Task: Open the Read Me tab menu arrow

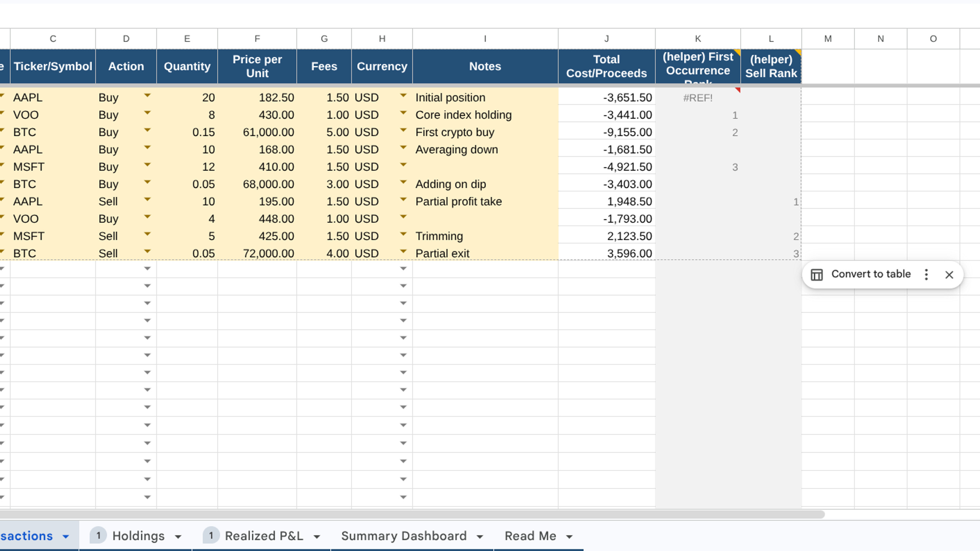Action: click(x=569, y=537)
